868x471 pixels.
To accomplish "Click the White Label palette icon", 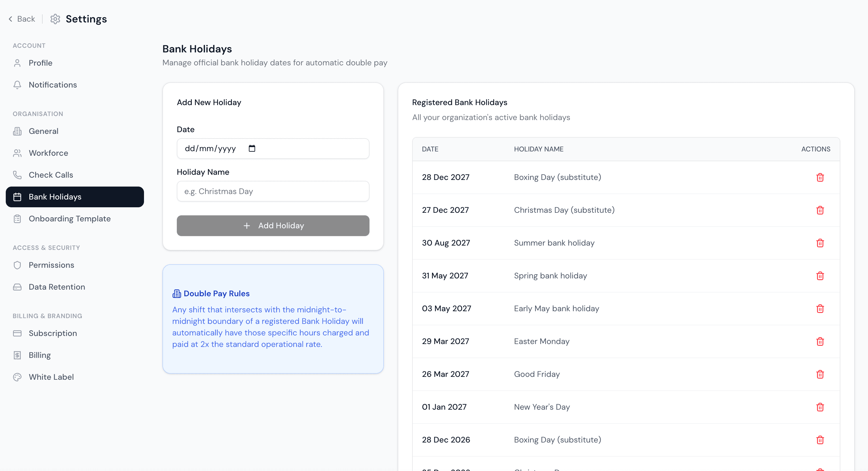I will pyautogui.click(x=17, y=377).
